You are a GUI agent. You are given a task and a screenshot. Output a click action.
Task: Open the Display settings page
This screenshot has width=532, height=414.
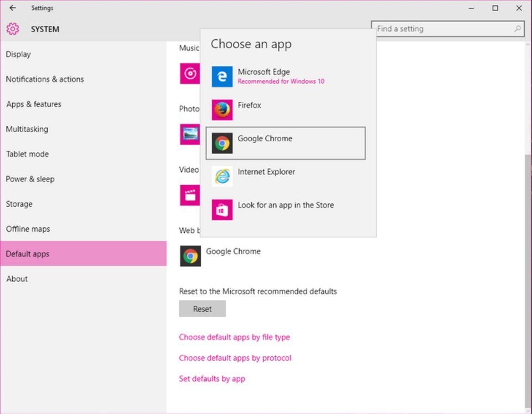pos(18,54)
